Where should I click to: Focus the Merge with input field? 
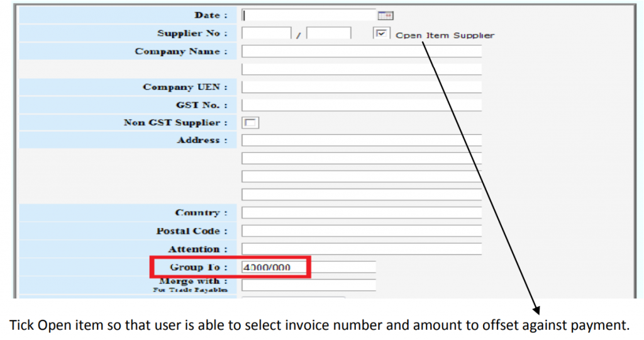click(308, 285)
